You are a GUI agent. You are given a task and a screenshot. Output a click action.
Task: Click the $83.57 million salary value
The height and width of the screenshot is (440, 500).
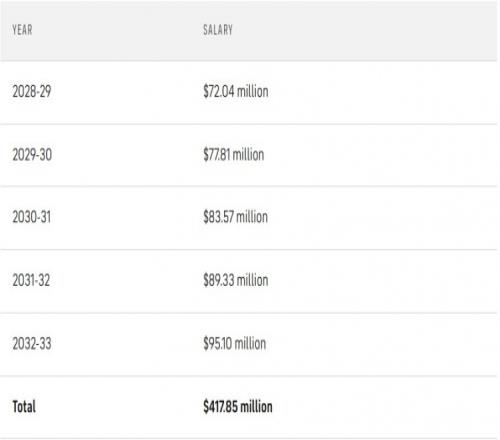pyautogui.click(x=236, y=217)
